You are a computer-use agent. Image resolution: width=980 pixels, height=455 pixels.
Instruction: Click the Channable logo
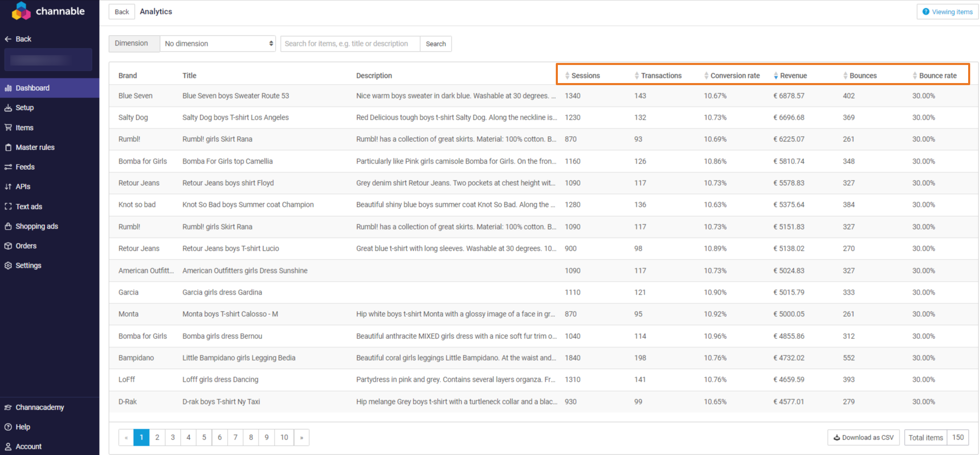(49, 11)
